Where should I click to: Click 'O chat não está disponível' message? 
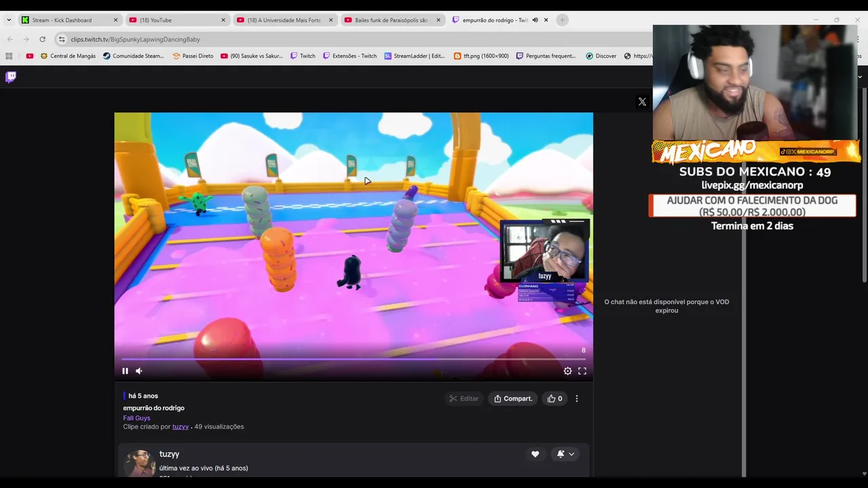point(667,306)
